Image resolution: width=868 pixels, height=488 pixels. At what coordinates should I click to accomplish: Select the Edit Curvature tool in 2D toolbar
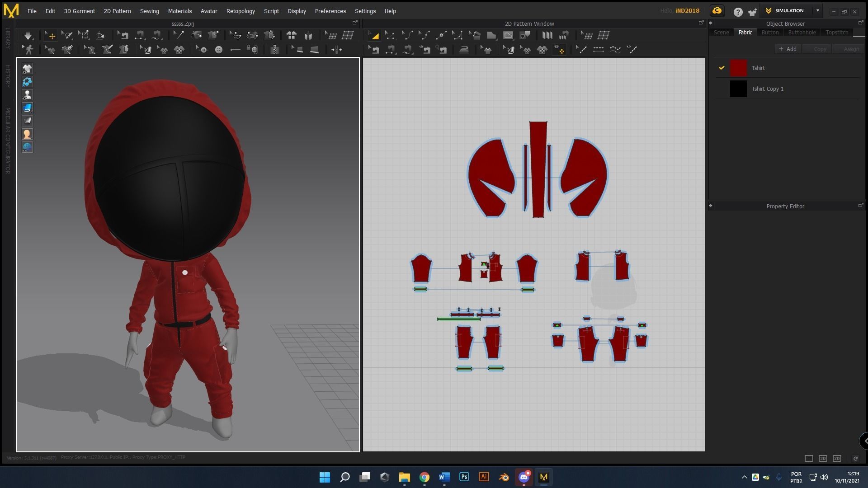pyautogui.click(x=407, y=35)
